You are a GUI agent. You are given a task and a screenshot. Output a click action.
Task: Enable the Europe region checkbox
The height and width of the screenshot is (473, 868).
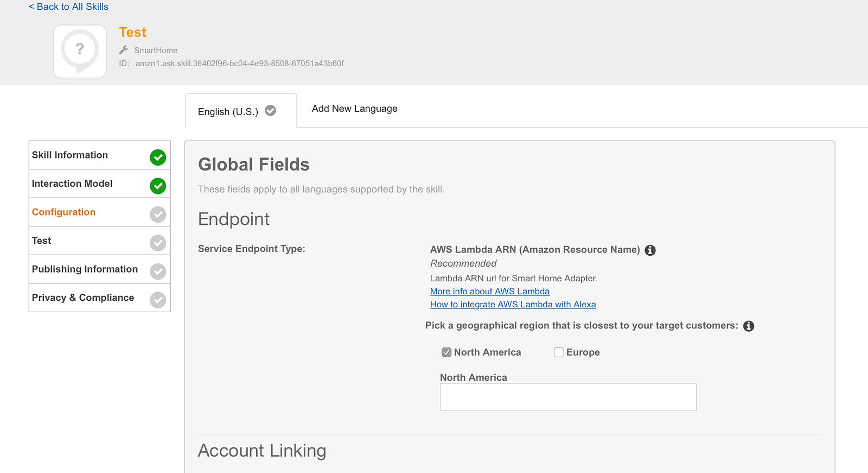pos(559,352)
